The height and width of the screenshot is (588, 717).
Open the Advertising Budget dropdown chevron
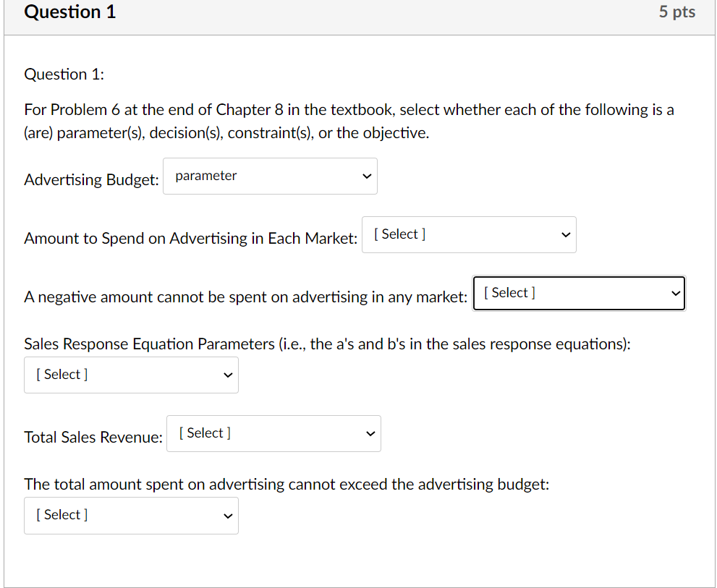point(366,176)
